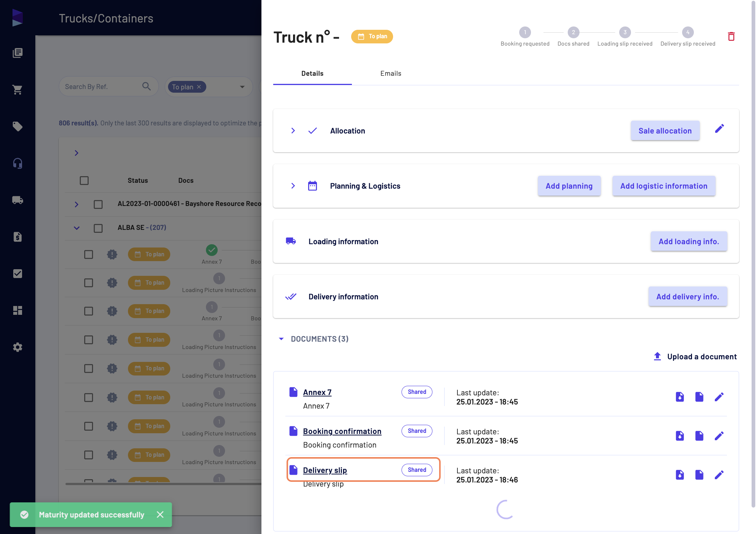Open the price tag sidebar item
Screen dimensions: 756x534
(17, 127)
